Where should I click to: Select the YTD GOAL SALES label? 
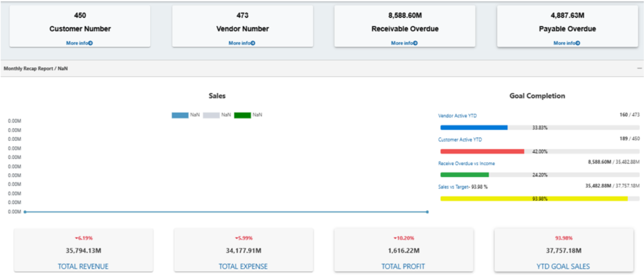(x=563, y=267)
